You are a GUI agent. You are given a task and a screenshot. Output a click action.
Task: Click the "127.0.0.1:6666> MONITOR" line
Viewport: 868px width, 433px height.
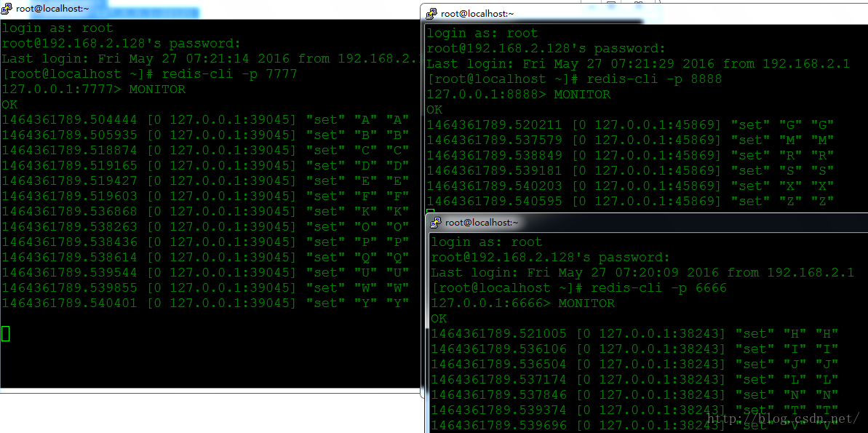[x=523, y=303]
